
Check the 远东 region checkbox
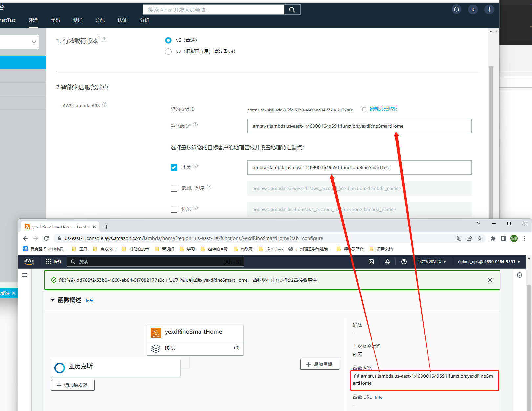click(x=174, y=209)
